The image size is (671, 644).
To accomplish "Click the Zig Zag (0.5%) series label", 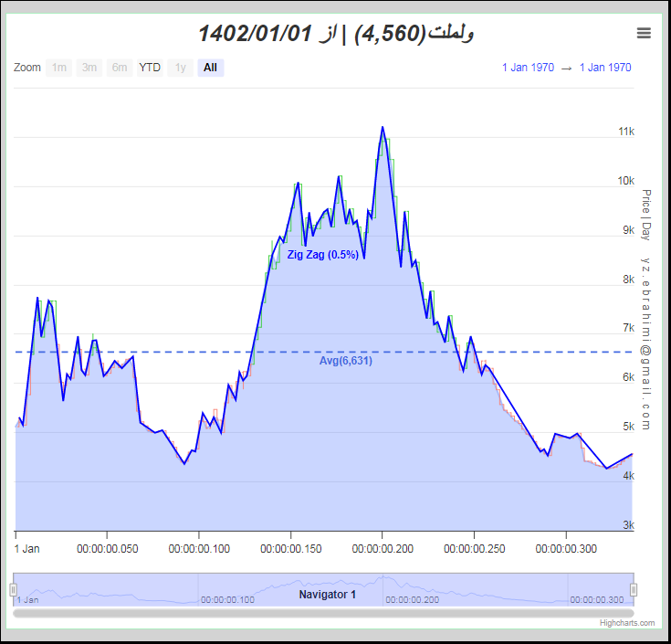I will [x=322, y=255].
